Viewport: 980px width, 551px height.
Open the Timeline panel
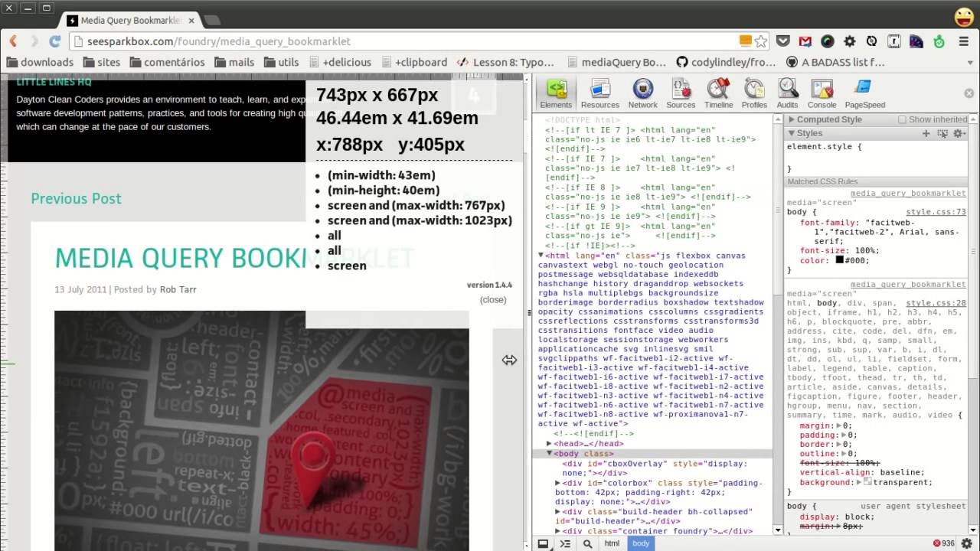pyautogui.click(x=719, y=93)
